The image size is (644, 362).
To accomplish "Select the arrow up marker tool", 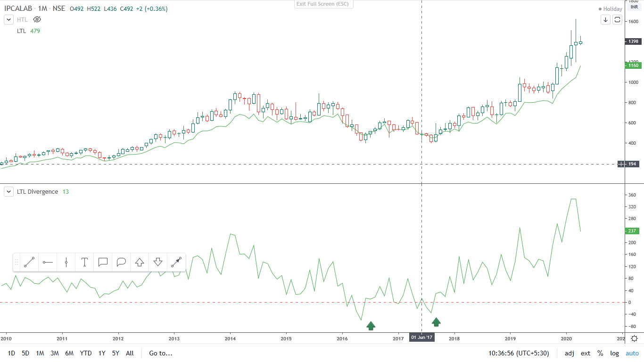I will [x=140, y=262].
